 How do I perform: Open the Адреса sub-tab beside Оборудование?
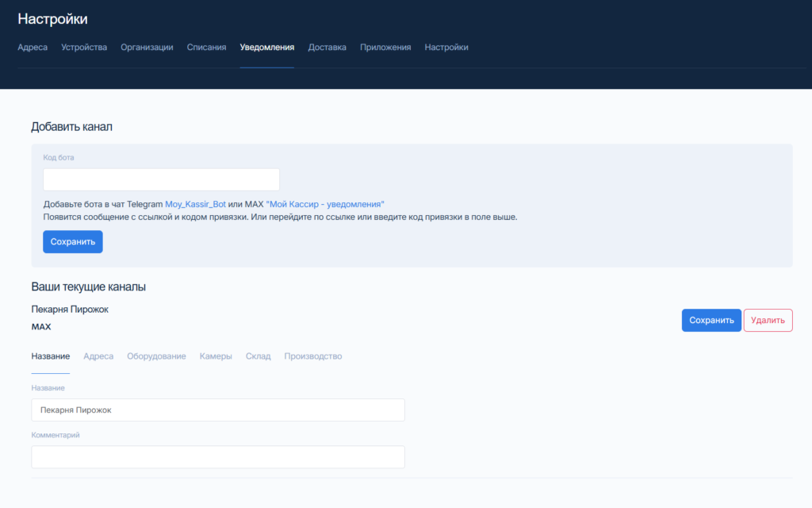(98, 356)
